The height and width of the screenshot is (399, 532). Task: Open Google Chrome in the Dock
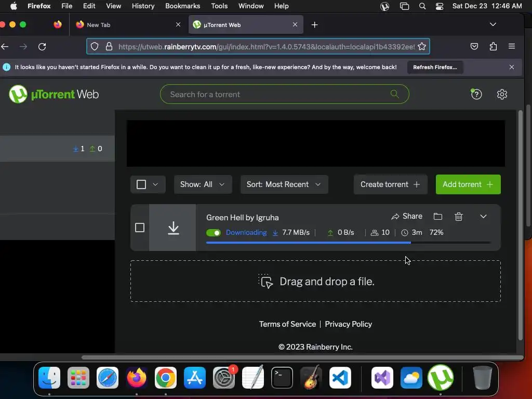[x=166, y=377]
